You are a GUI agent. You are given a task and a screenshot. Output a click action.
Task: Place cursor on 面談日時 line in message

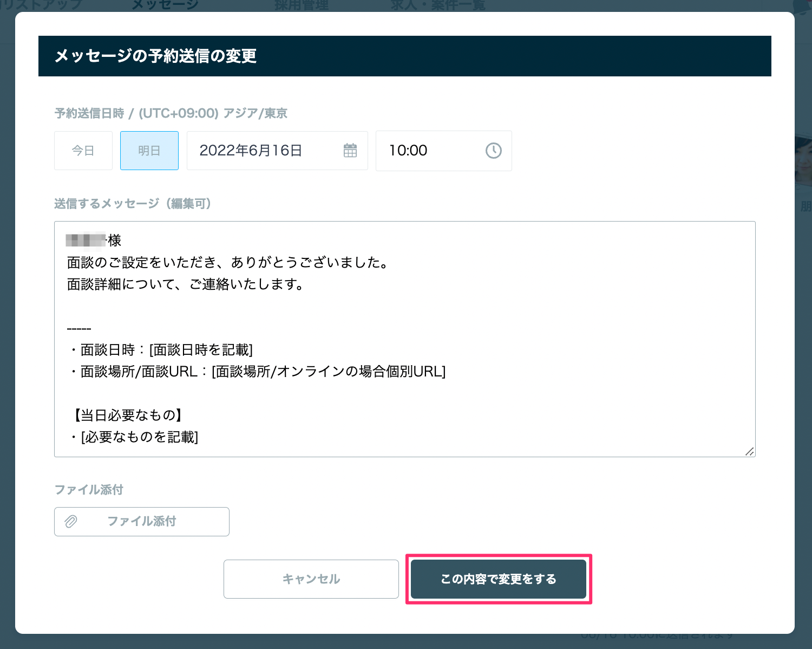pyautogui.click(x=160, y=350)
